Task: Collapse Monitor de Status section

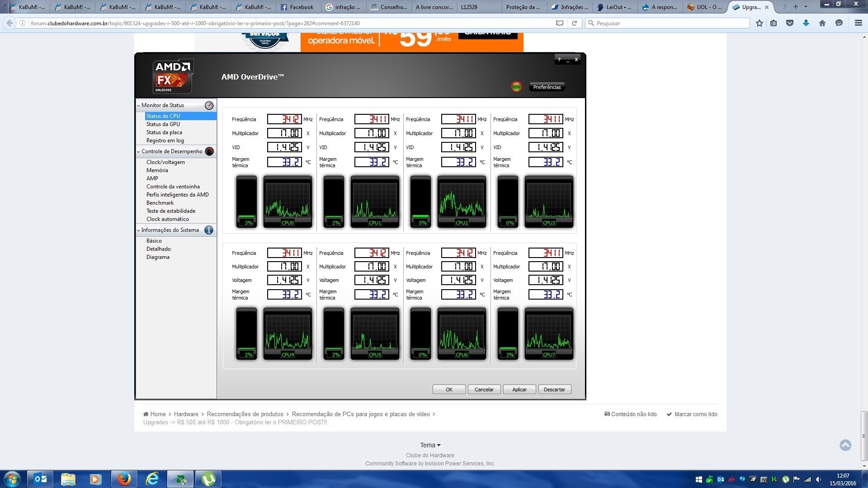Action: (x=138, y=105)
